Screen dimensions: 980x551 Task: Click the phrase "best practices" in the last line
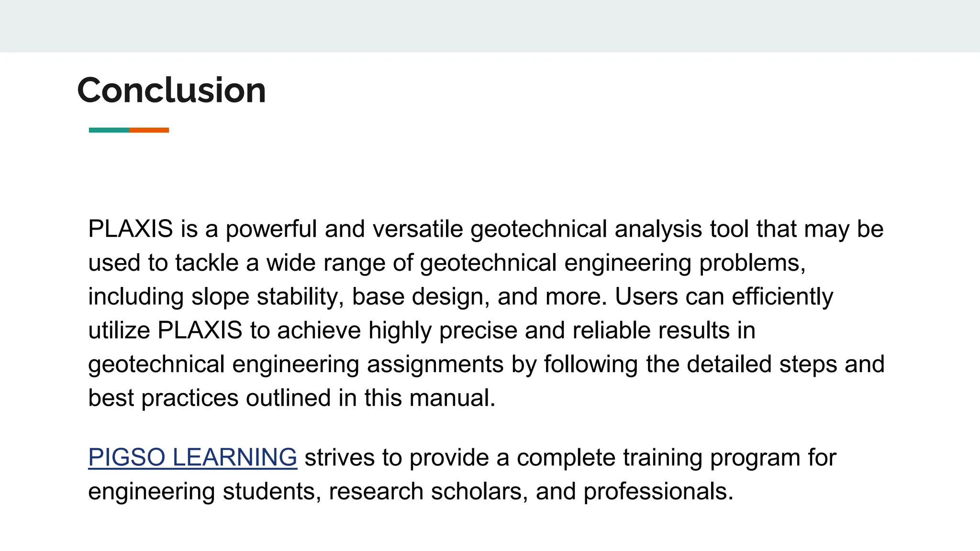[163, 398]
